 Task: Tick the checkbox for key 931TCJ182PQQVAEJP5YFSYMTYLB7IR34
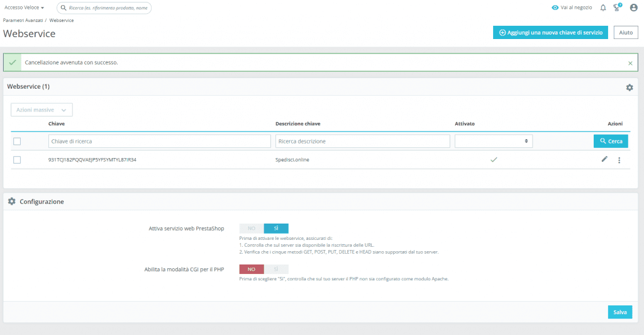tap(17, 160)
